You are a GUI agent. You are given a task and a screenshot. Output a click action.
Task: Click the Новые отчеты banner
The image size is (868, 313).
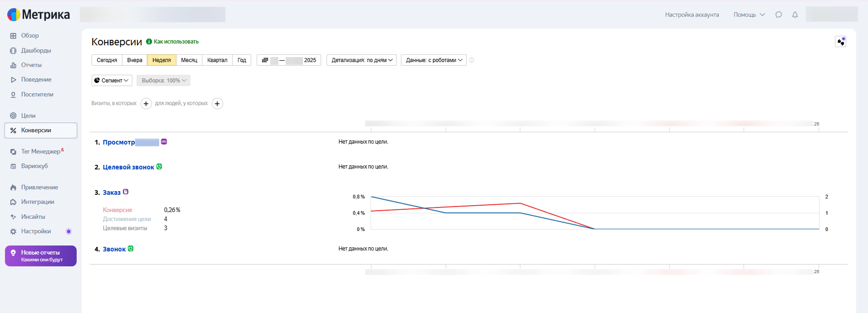tap(41, 256)
